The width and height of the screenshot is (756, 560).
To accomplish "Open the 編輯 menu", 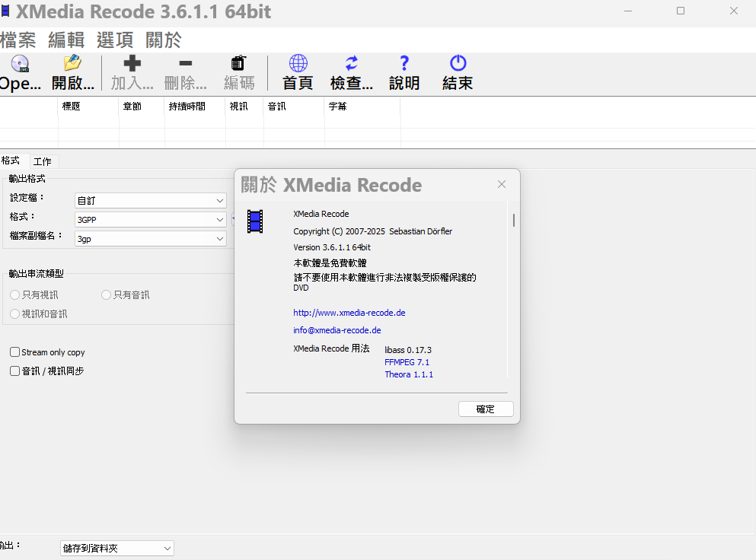I will (x=66, y=40).
